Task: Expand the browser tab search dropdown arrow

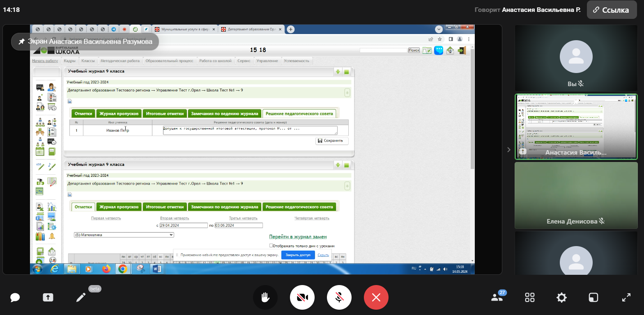Action: [x=439, y=30]
